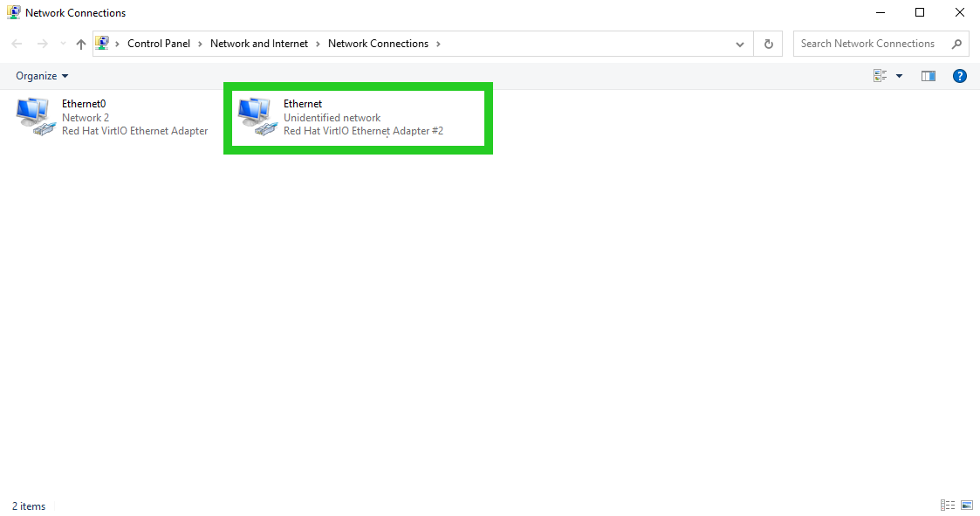Click the Back navigation arrow

point(17,44)
